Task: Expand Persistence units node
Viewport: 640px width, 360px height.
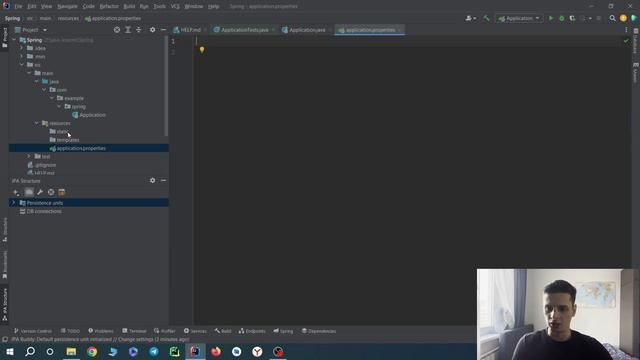Action: [13, 203]
